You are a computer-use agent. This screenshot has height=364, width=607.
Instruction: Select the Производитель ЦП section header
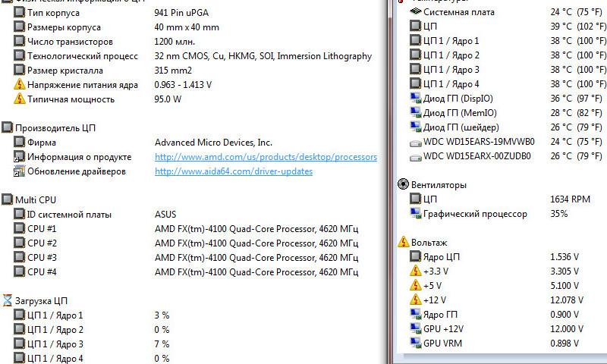pos(55,128)
